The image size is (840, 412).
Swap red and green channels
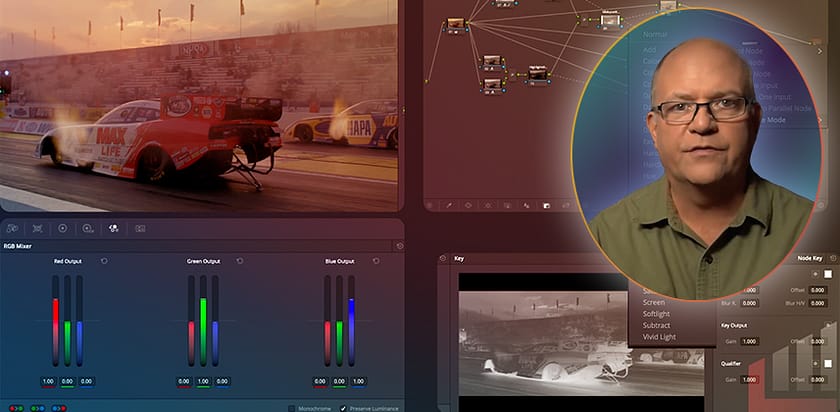click(x=16, y=408)
